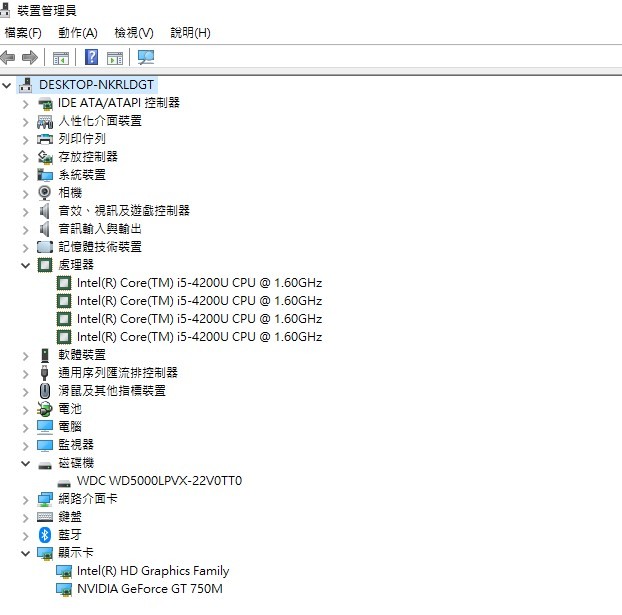Viewport: 622px width, 615px height.
Task: Select the 鍵盤 label
Action: pyautogui.click(x=70, y=517)
